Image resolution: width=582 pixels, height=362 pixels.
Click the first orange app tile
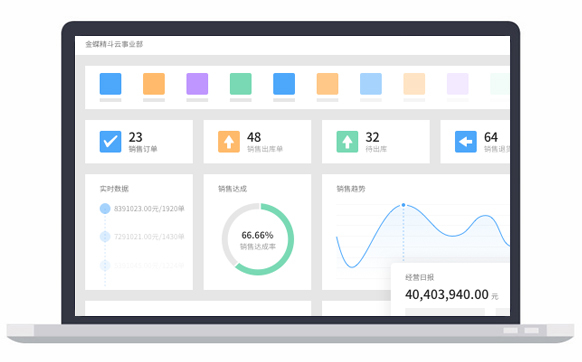[x=154, y=84]
